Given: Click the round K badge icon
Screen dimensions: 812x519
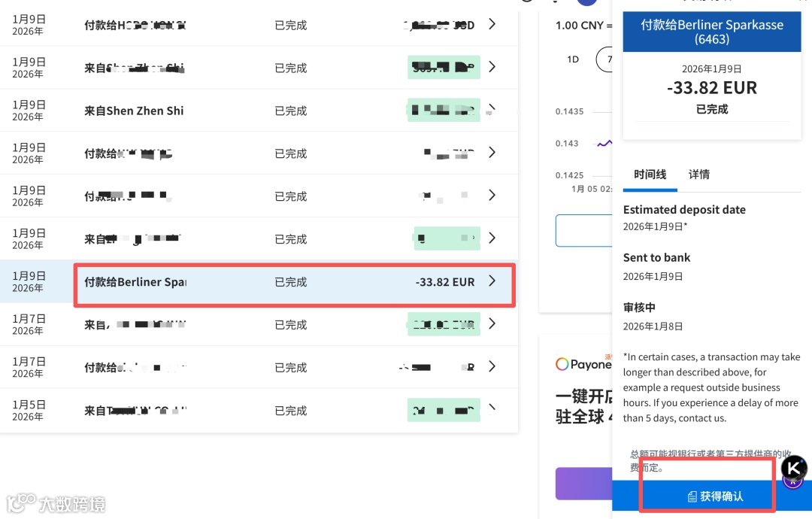Looking at the screenshot, I should click(793, 468).
